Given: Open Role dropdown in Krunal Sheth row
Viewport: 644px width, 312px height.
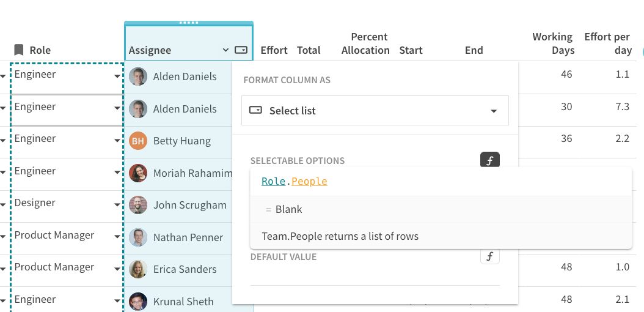Looking at the screenshot, I should [117, 301].
